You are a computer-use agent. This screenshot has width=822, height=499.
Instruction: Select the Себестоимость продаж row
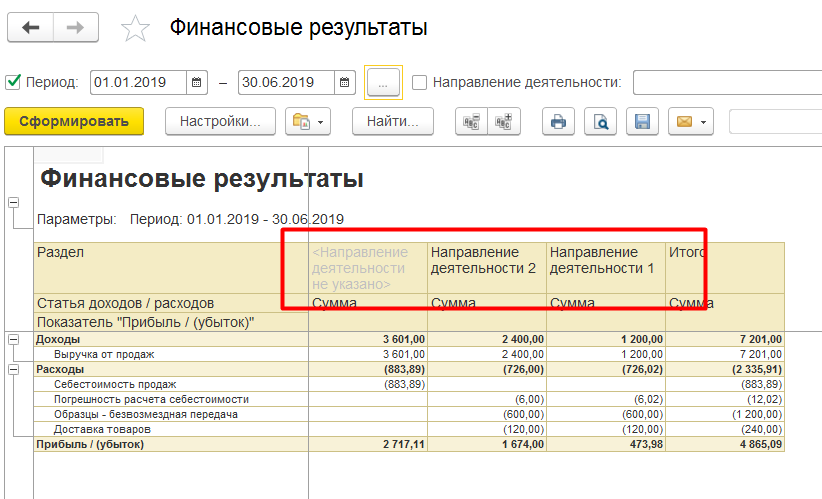point(171,384)
